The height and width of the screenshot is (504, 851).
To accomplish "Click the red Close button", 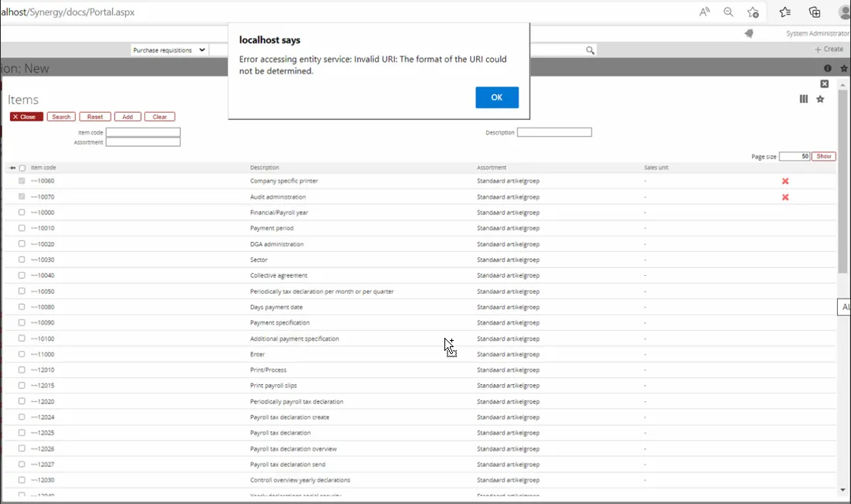I will point(26,117).
